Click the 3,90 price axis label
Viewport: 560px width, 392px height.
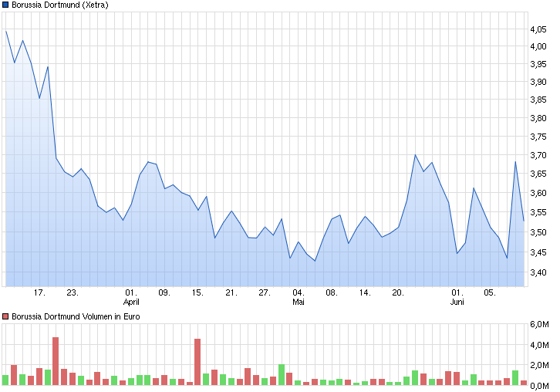tap(538, 82)
